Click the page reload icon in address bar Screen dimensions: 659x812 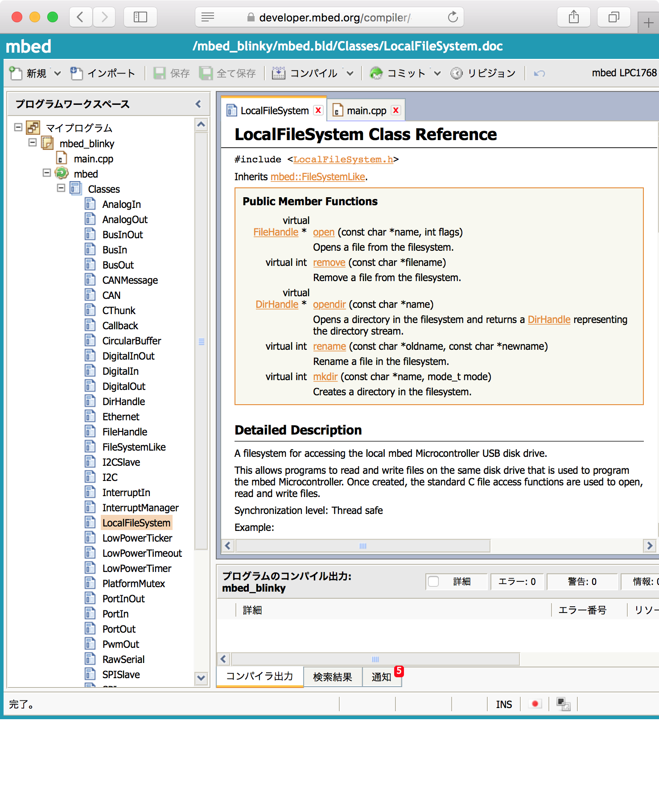(453, 17)
